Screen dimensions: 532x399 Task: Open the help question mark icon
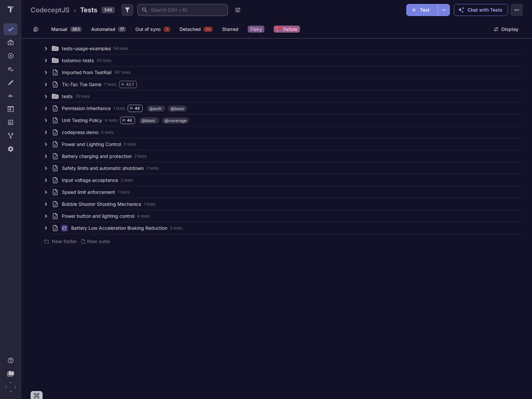pos(11,360)
